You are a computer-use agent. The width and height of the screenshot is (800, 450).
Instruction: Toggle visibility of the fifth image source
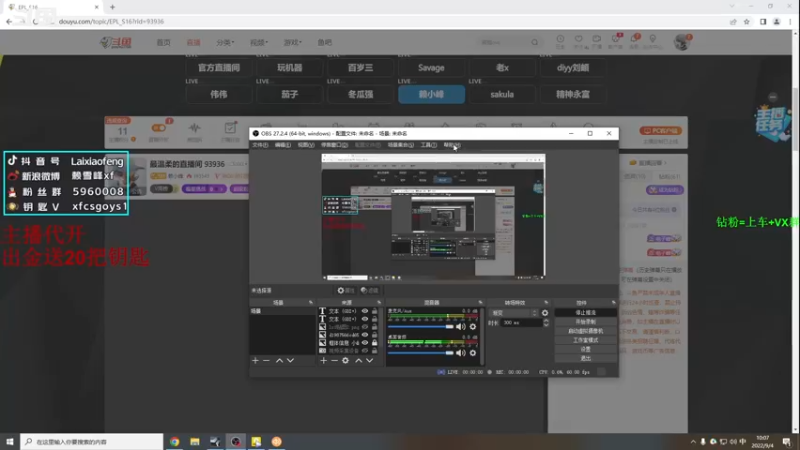[365, 343]
